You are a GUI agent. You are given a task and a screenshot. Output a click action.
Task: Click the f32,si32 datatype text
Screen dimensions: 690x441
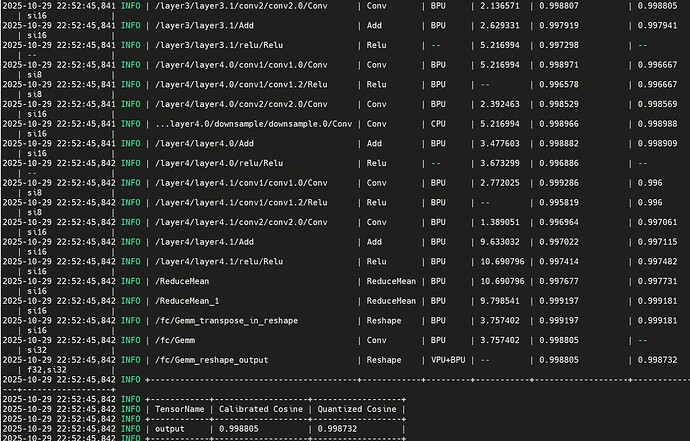click(x=47, y=370)
